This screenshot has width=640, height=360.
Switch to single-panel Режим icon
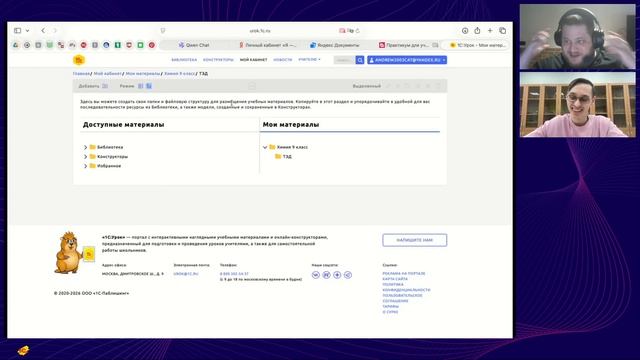point(140,86)
